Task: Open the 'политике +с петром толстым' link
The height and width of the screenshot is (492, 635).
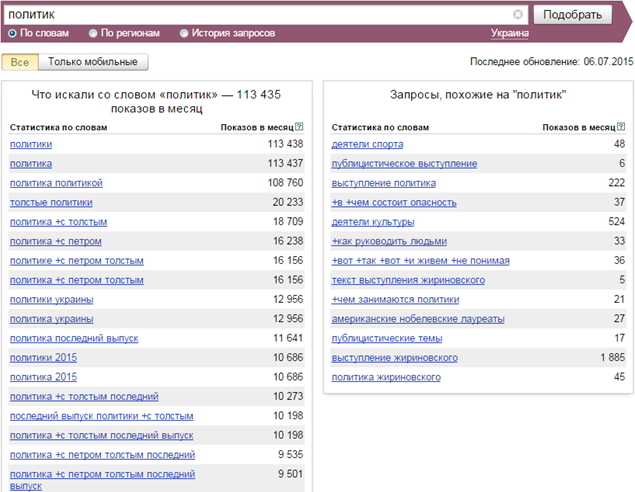Action: (77, 261)
